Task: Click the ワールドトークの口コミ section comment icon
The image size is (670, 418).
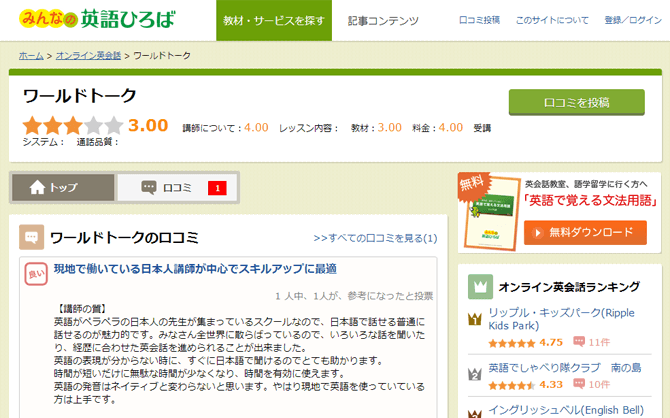Action: (32, 237)
